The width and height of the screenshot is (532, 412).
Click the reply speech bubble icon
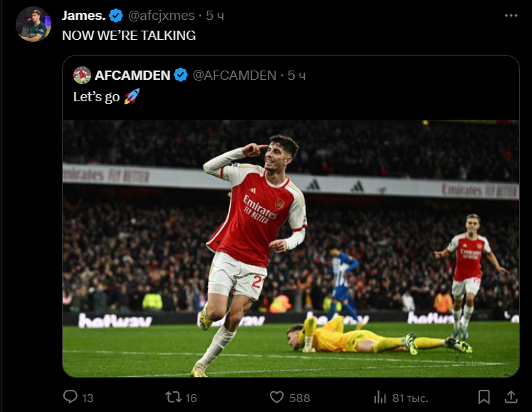pos(70,397)
